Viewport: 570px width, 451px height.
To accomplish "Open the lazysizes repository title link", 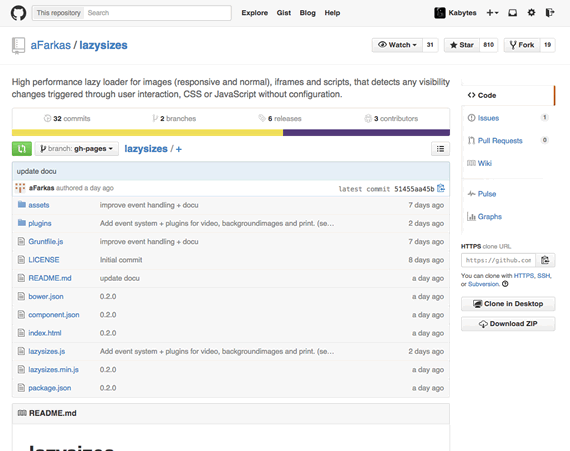I will pos(103,45).
